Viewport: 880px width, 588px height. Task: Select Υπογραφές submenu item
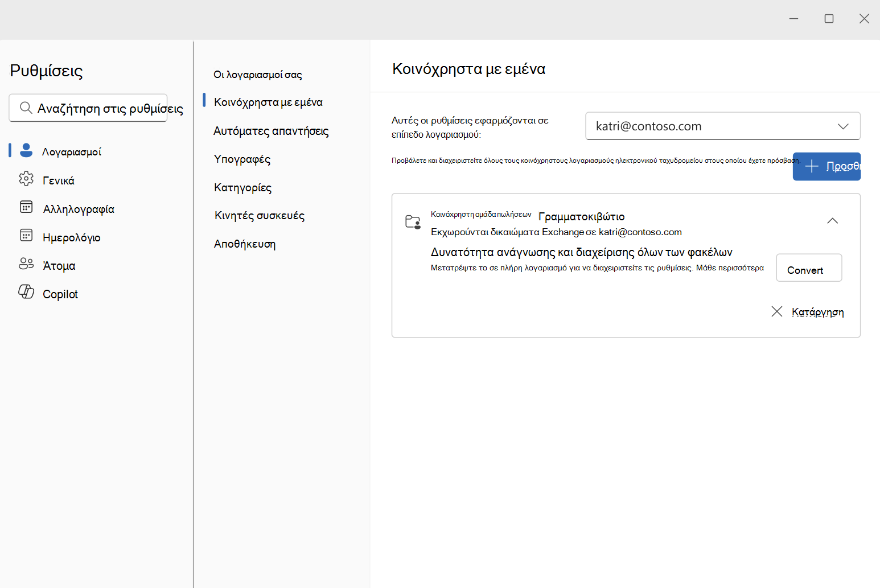tap(242, 159)
